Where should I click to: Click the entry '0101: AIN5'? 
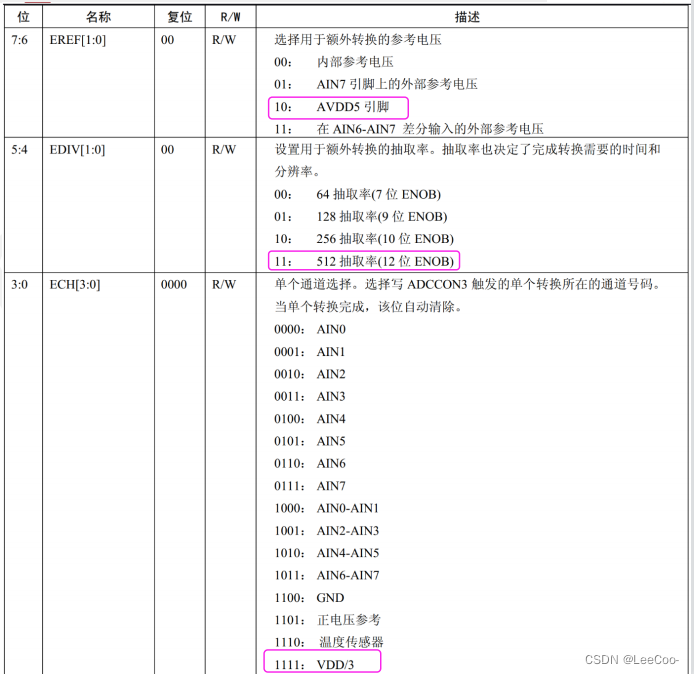click(x=310, y=441)
